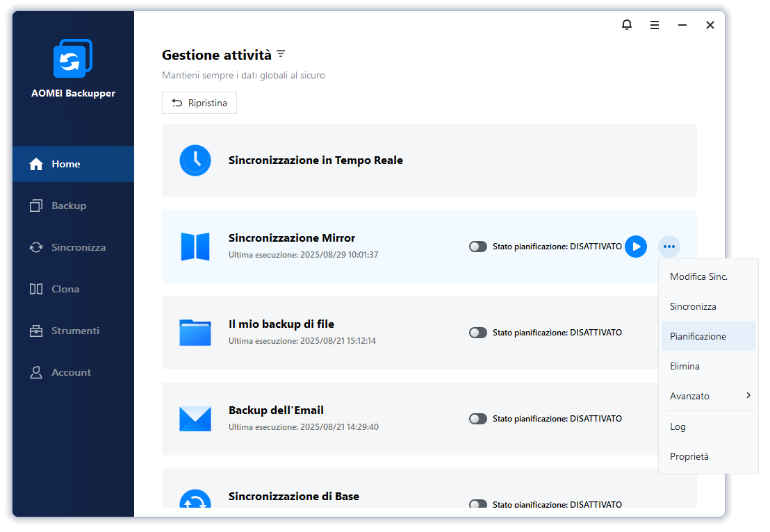Click the task filter icon beside Gestione attività
The height and width of the screenshot is (532, 770).
click(x=281, y=54)
